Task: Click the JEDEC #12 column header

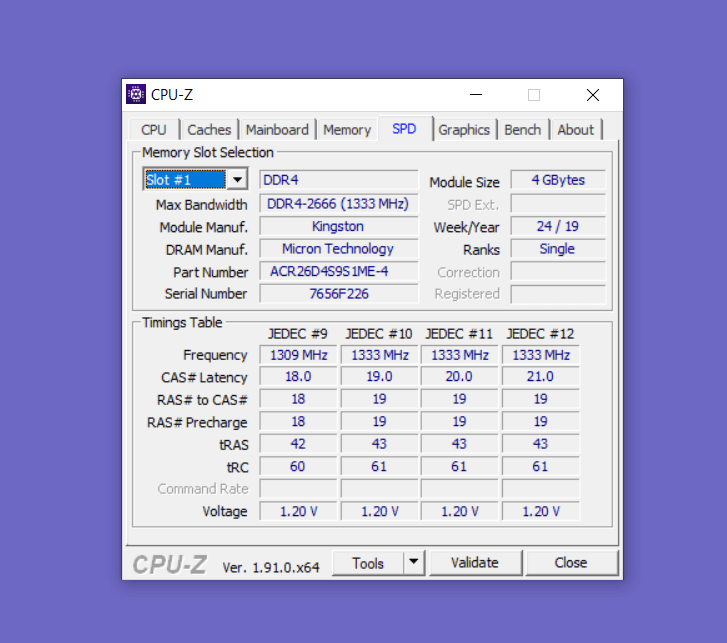Action: pyautogui.click(x=540, y=334)
